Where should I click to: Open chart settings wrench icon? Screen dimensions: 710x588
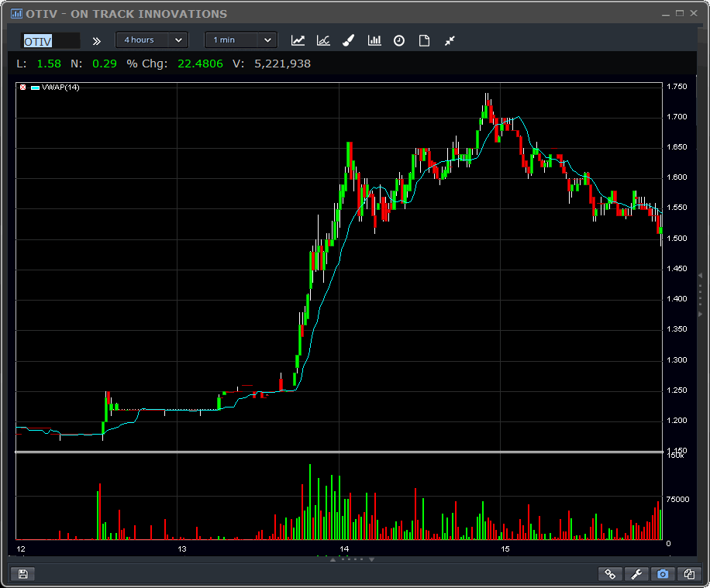[636, 574]
